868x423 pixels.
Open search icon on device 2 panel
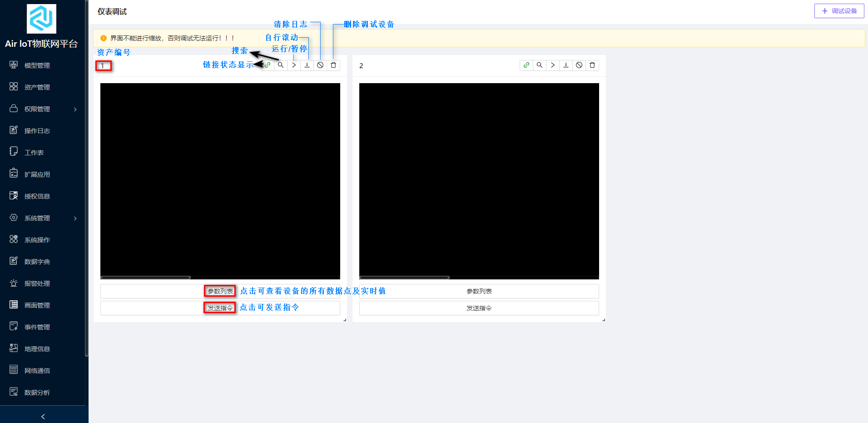(x=539, y=65)
